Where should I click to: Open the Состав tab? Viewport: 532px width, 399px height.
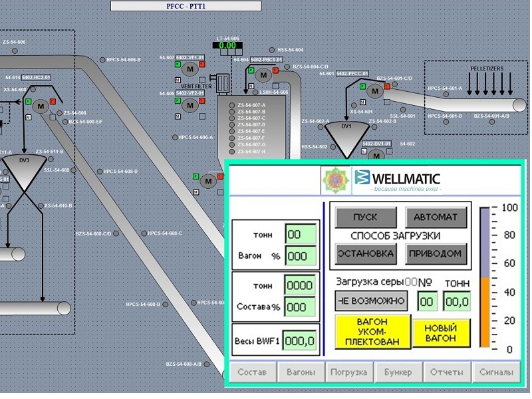pos(251,372)
